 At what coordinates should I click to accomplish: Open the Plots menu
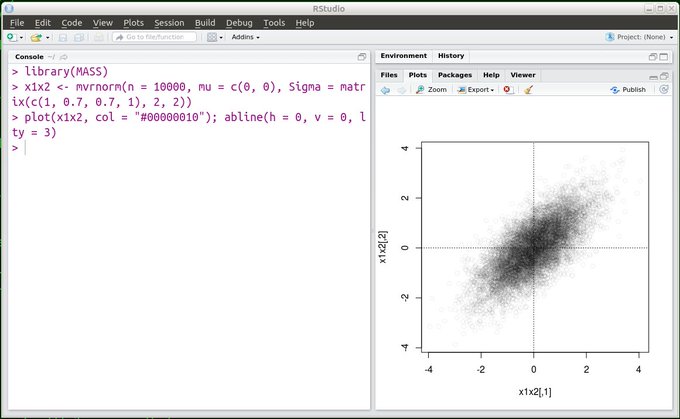(x=133, y=23)
